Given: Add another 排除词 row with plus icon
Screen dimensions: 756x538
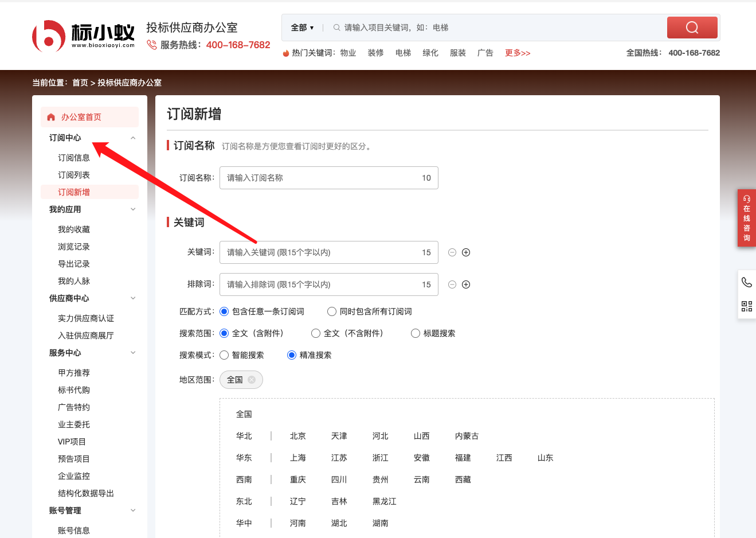Looking at the screenshot, I should click(x=466, y=284).
